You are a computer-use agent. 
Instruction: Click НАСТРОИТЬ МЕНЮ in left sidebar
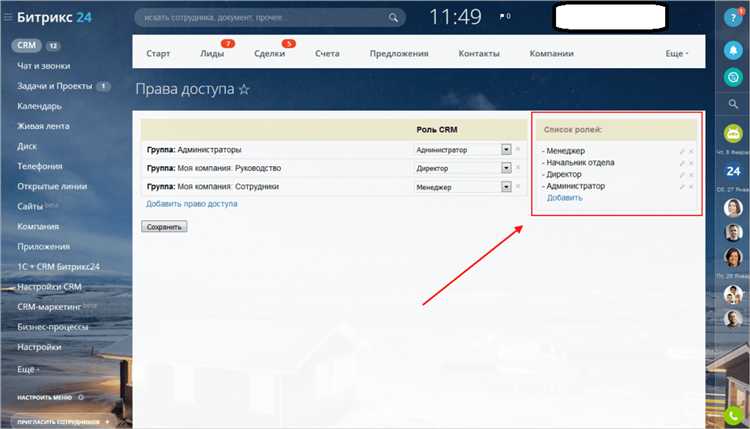click(x=50, y=397)
